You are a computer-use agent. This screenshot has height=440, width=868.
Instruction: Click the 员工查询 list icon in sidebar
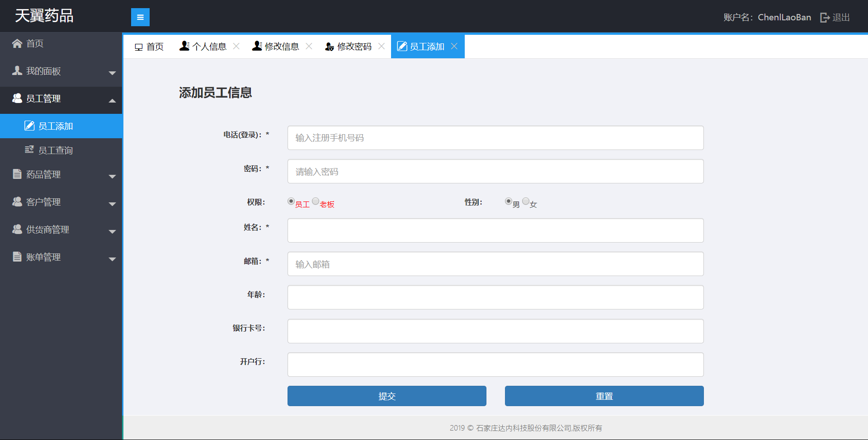[29, 150]
